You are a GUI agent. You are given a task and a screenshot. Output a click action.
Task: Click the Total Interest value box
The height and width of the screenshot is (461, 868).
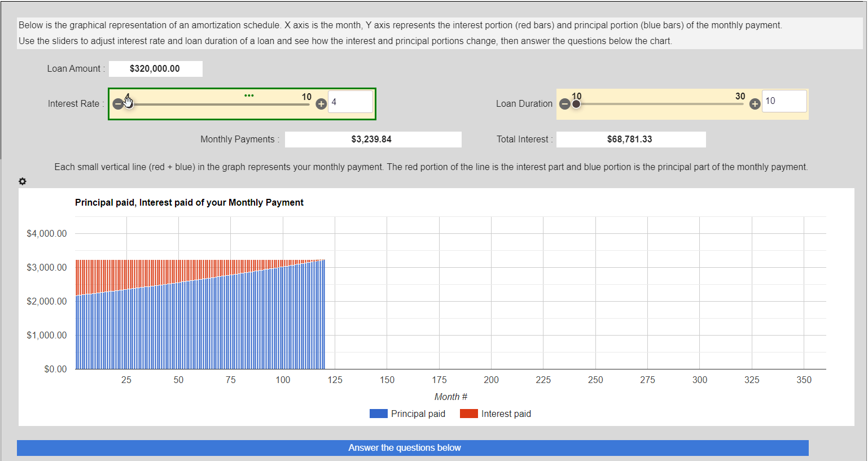[x=631, y=139]
